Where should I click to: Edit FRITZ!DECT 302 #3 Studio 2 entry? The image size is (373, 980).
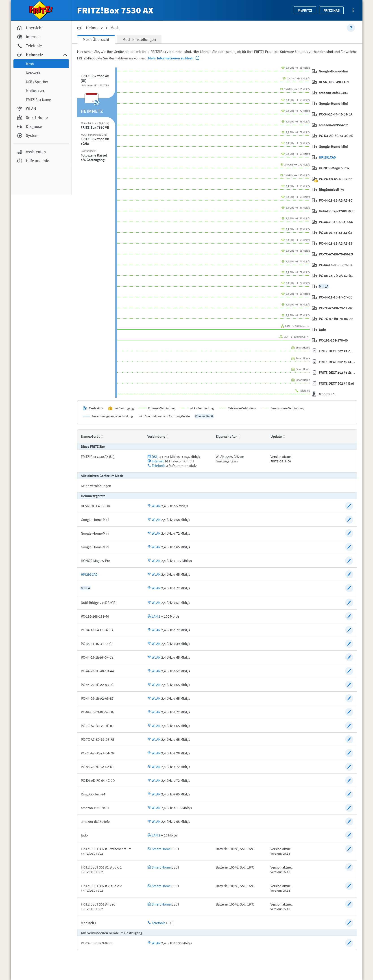(x=349, y=886)
